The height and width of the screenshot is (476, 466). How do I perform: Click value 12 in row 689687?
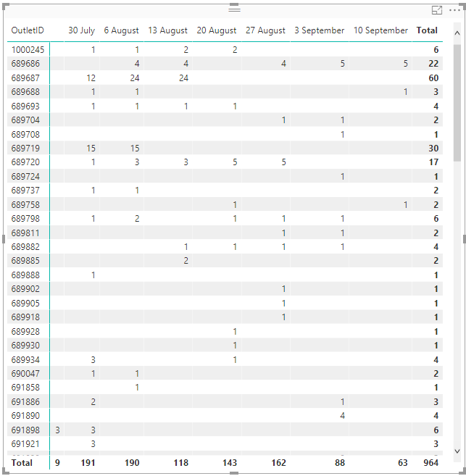(91, 78)
